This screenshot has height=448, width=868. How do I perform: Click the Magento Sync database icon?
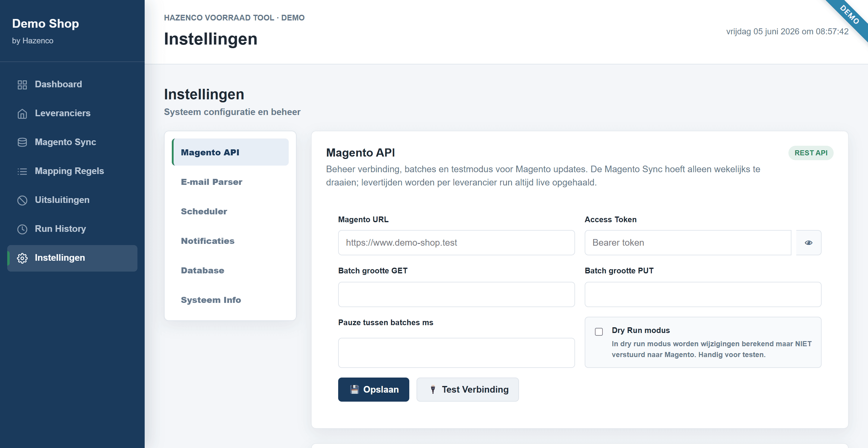22,142
